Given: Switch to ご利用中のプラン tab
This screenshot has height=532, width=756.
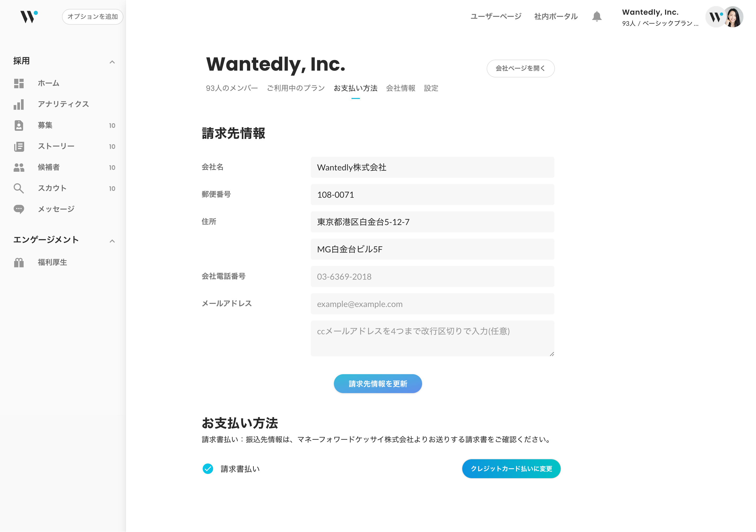Looking at the screenshot, I should tap(296, 88).
